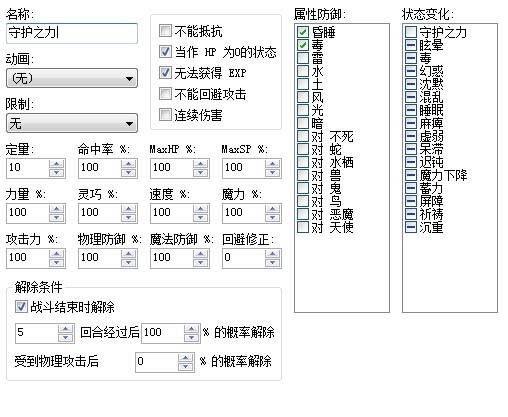Check 对 恶魔 defense option
The width and height of the screenshot is (508, 417).
(x=303, y=214)
